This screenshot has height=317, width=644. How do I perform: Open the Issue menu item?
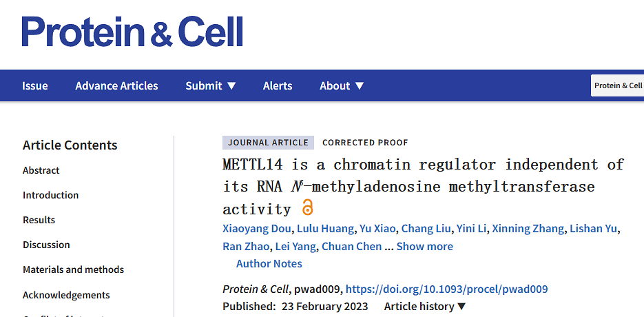(x=35, y=86)
